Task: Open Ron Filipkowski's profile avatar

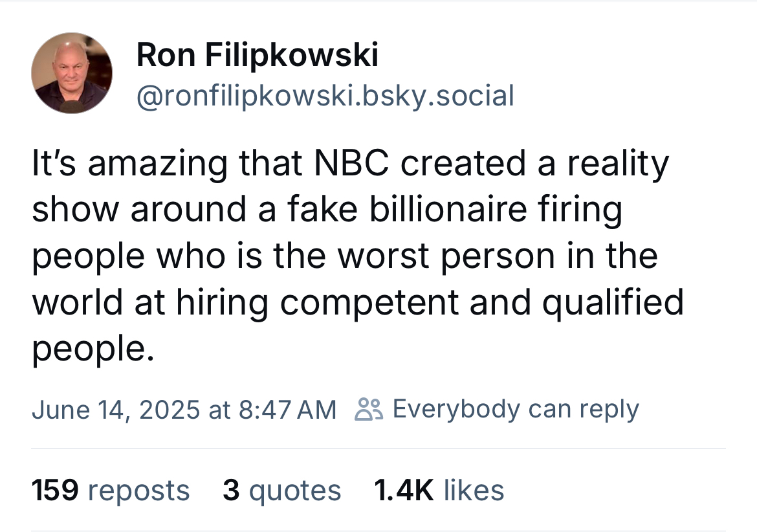Action: pyautogui.click(x=72, y=72)
